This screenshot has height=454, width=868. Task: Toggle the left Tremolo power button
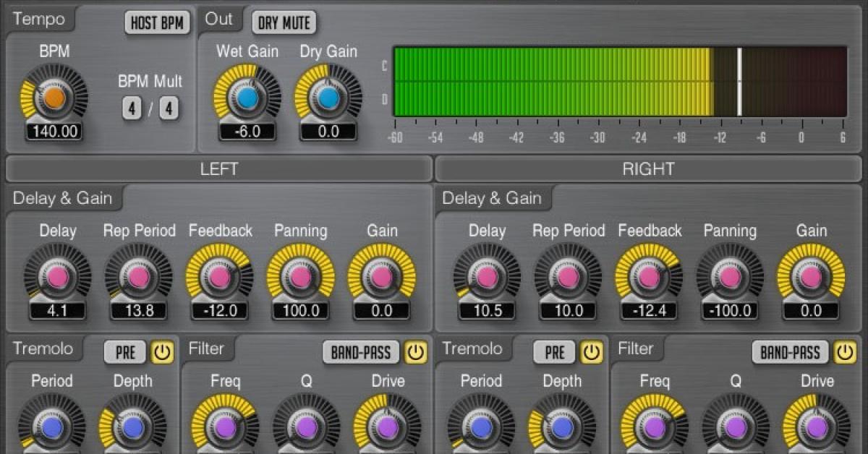tap(162, 352)
